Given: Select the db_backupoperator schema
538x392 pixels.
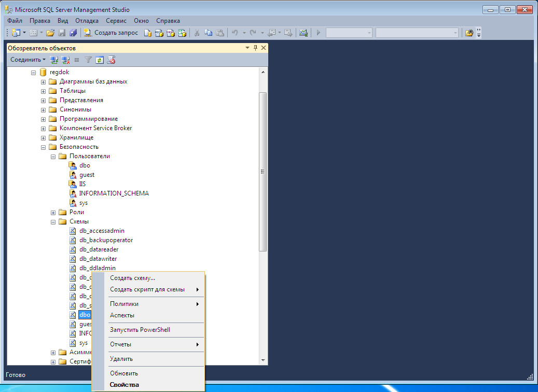Looking at the screenshot, I should pos(106,240).
